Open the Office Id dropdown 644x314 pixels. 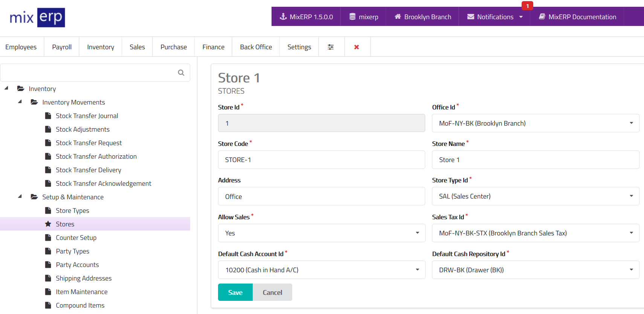pyautogui.click(x=535, y=123)
